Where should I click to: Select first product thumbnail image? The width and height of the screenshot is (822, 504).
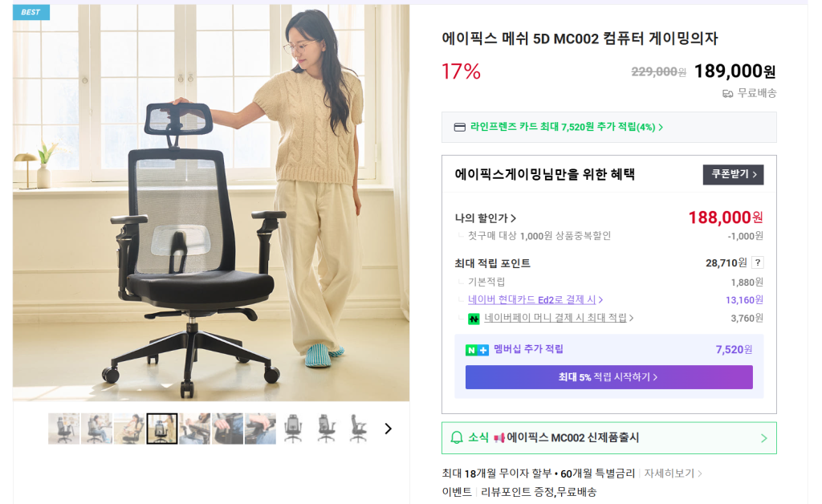64,429
